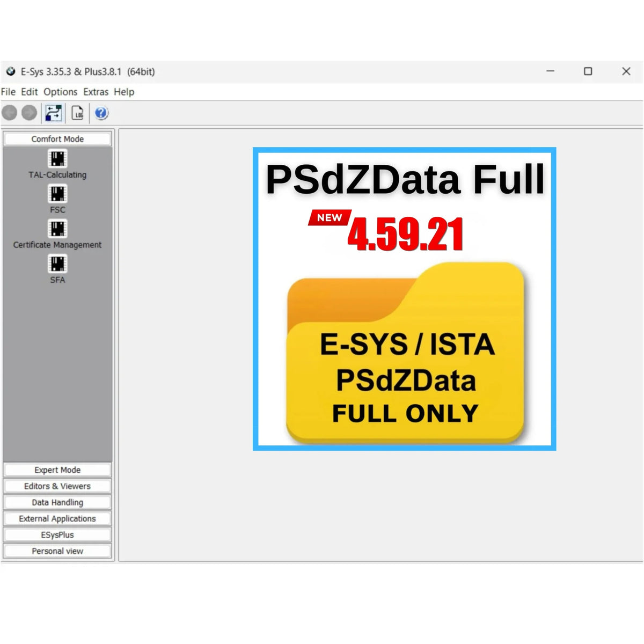
Task: Expand the Personal view section
Action: click(57, 551)
